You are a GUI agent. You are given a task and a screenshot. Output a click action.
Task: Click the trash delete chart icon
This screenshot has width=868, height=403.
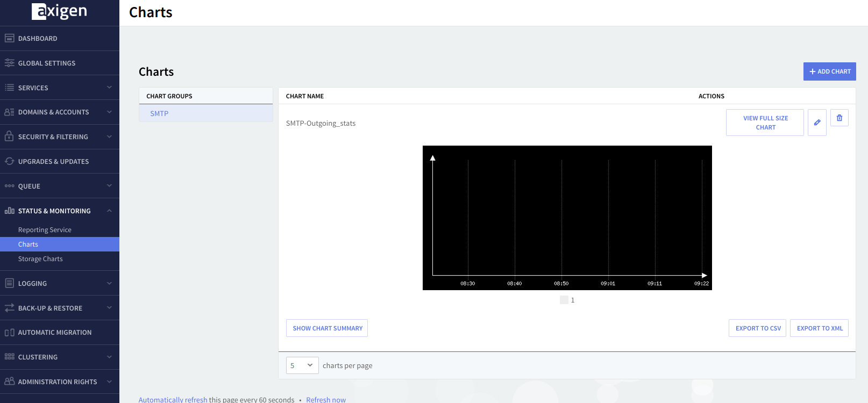[x=839, y=118]
